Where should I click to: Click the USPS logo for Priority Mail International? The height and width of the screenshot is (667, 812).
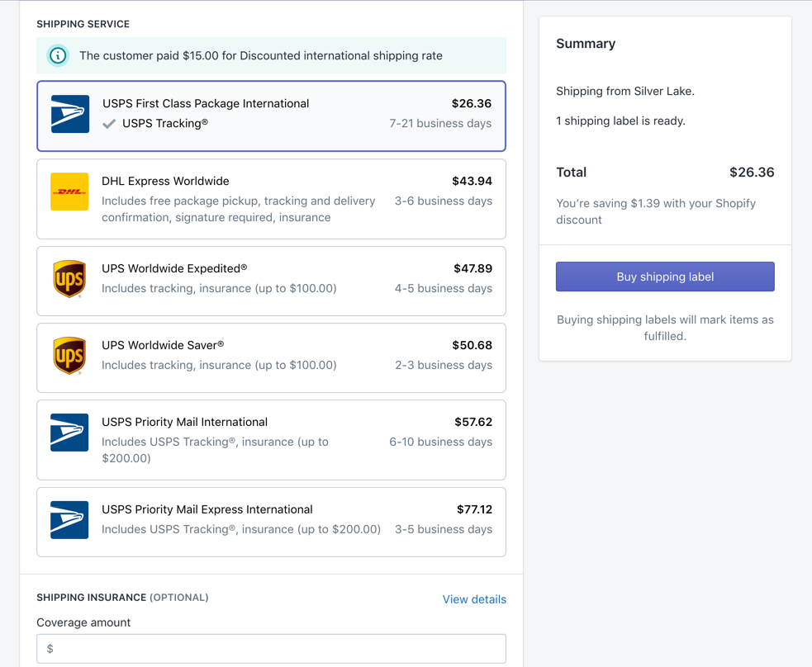click(69, 433)
